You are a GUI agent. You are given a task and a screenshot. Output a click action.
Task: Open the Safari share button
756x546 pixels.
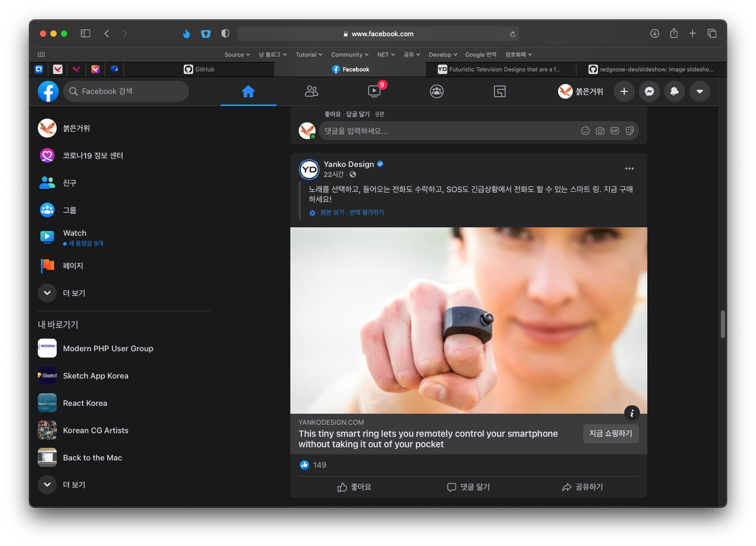point(674,34)
